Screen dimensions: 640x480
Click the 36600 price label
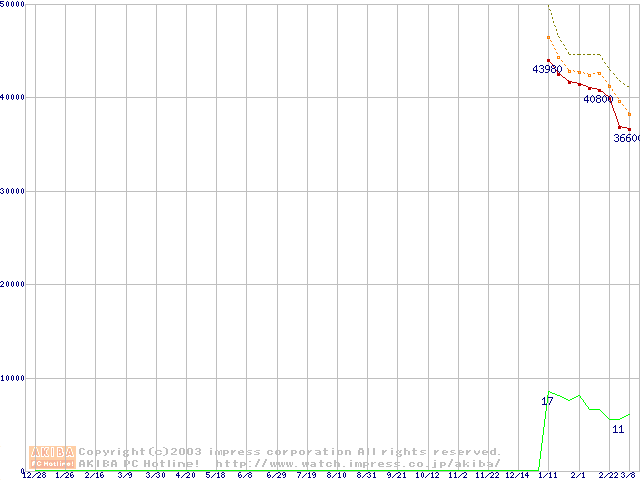tap(626, 139)
